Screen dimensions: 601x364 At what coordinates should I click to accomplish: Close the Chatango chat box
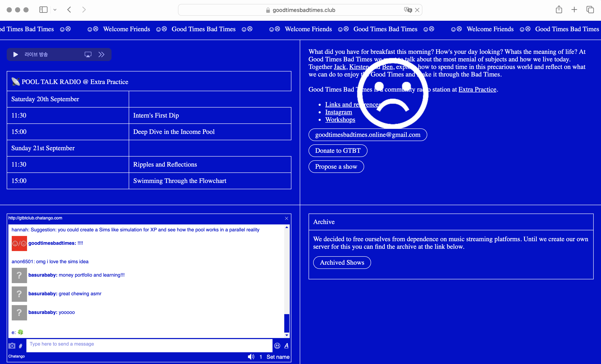click(x=286, y=218)
